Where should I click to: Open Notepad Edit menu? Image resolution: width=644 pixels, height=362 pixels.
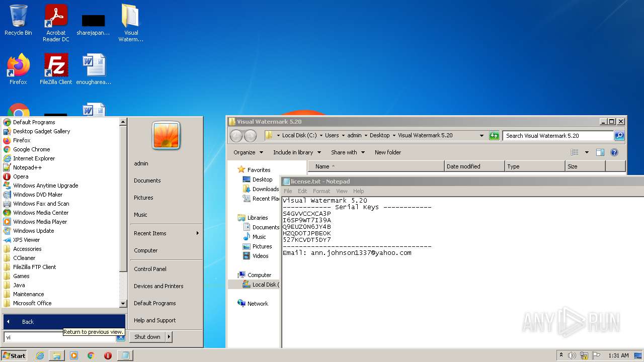tap(302, 191)
